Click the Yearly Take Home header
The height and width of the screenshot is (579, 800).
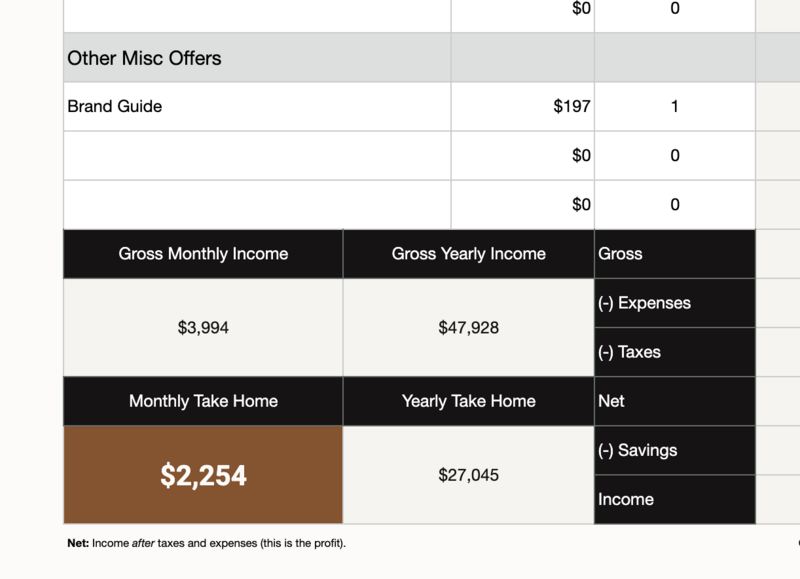point(468,401)
